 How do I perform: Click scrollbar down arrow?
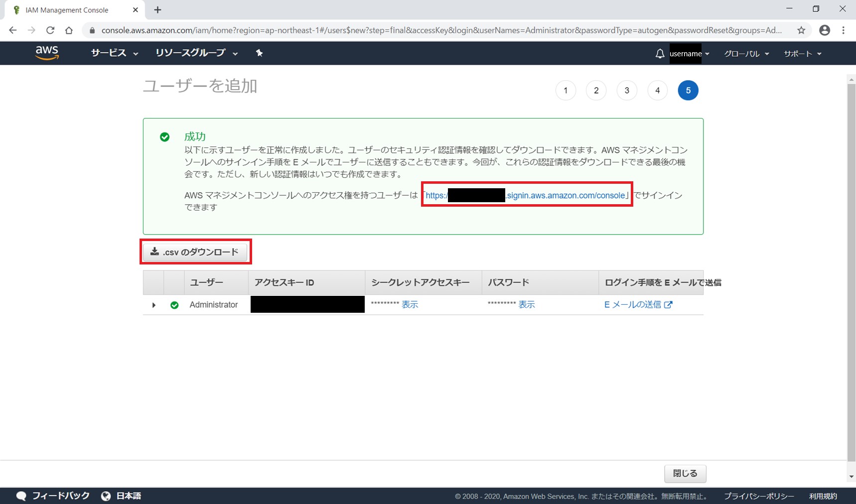pyautogui.click(x=852, y=477)
